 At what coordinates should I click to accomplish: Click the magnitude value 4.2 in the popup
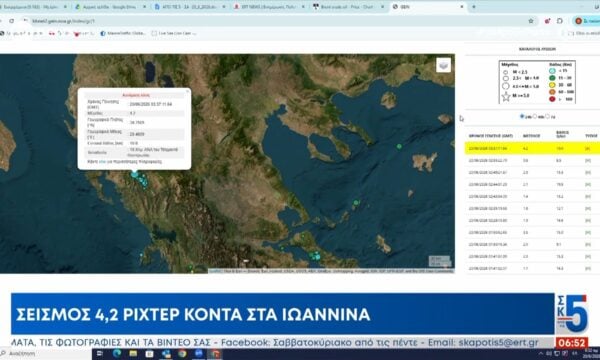[x=132, y=113]
